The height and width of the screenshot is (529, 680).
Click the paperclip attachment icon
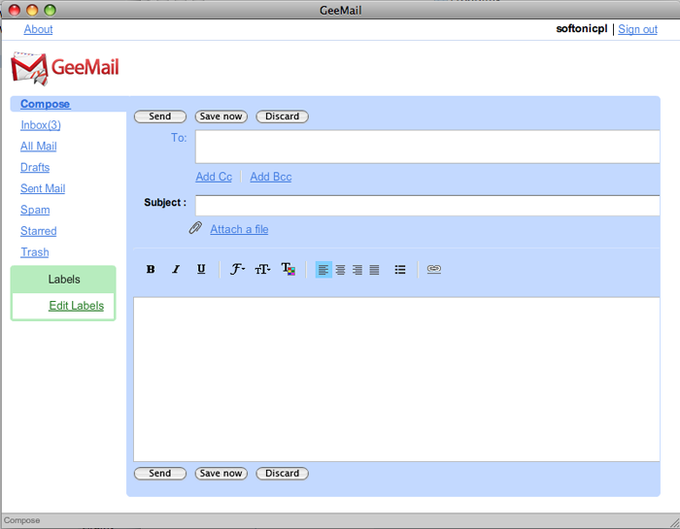[195, 228]
